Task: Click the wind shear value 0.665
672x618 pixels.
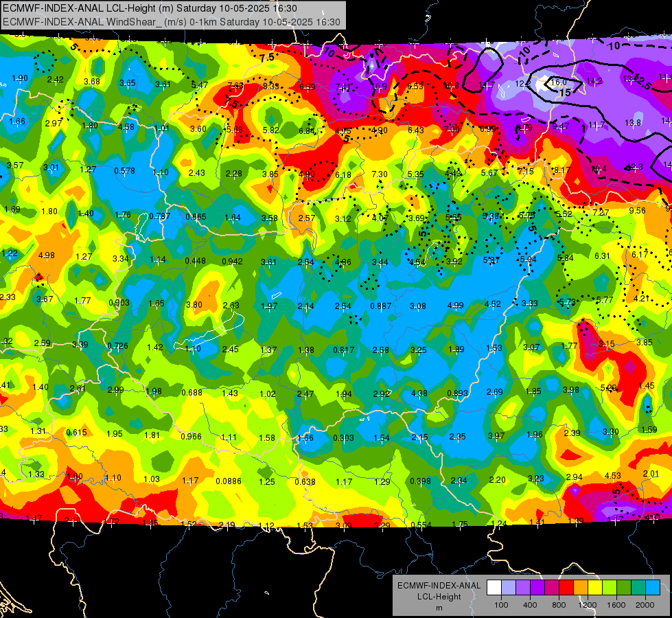Action: pos(196,217)
